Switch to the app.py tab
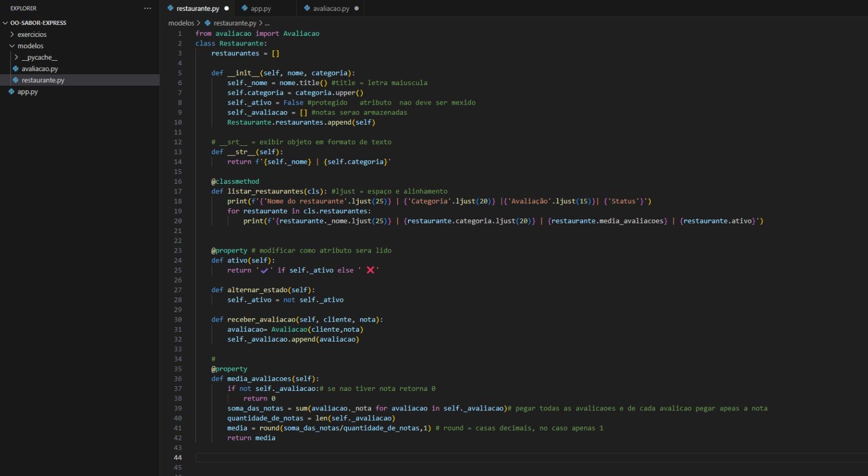 point(260,8)
